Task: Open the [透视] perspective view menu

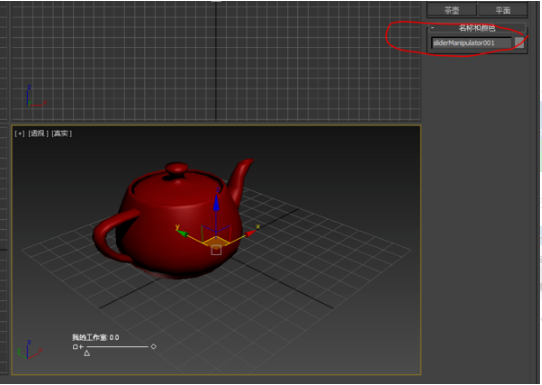Action: coord(38,133)
